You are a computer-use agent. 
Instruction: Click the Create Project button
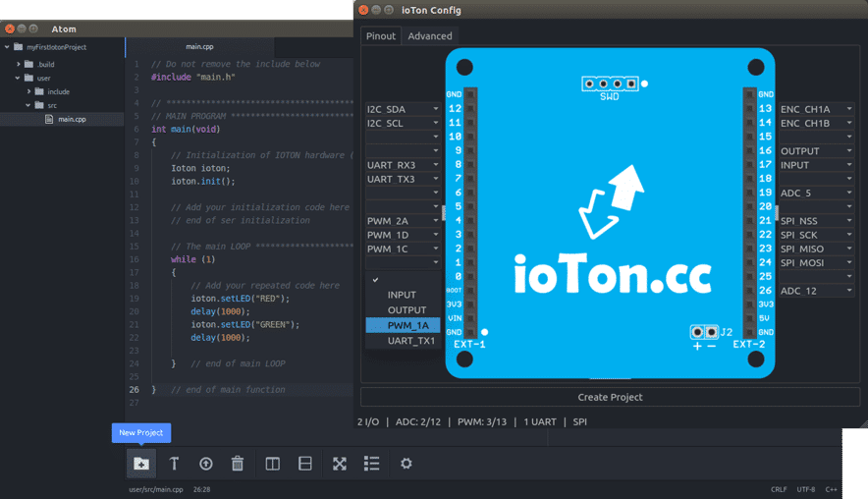[x=610, y=397]
